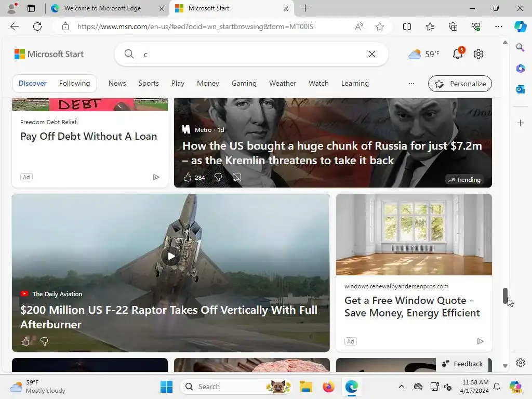This screenshot has height=399, width=532.
Task: Switch to the Following tab
Action: click(x=75, y=84)
